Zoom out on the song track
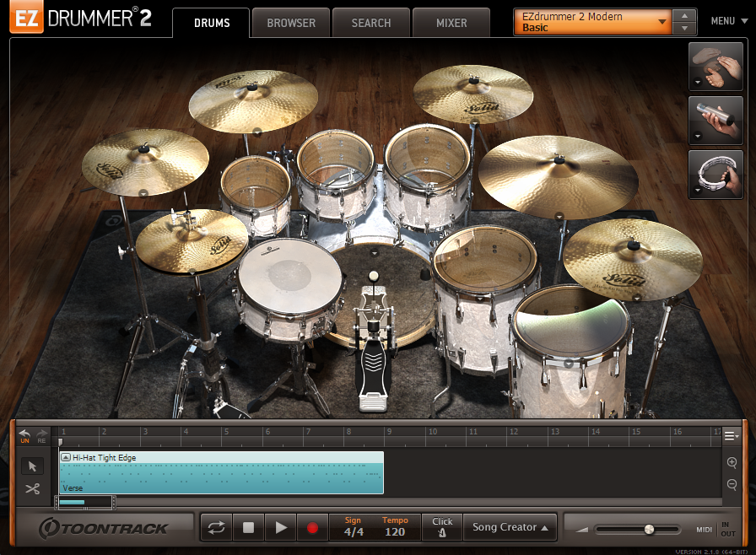 (732, 484)
